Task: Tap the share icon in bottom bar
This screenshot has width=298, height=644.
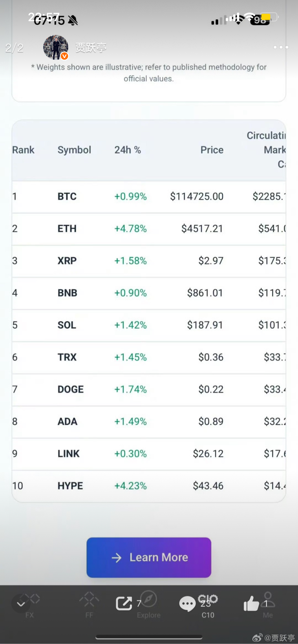Action: pyautogui.click(x=124, y=603)
